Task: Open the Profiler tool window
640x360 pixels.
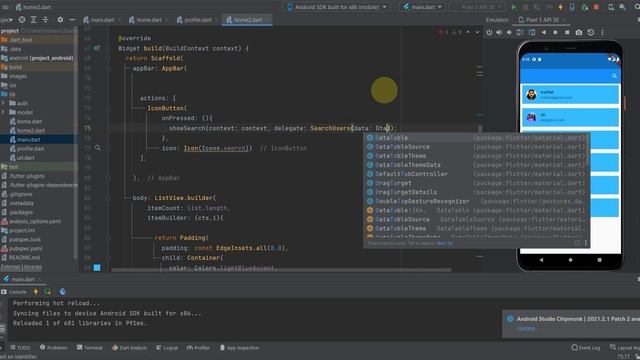Action: 198,348
